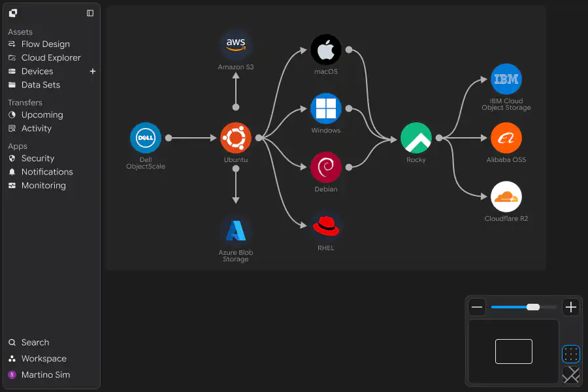Select the macOS node icon
This screenshot has height=392, width=588.
click(x=326, y=50)
